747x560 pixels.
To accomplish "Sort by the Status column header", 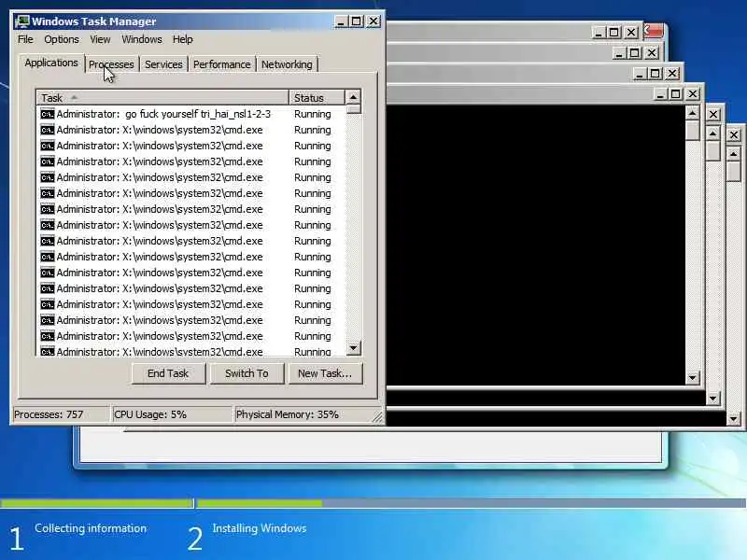I will (317, 98).
